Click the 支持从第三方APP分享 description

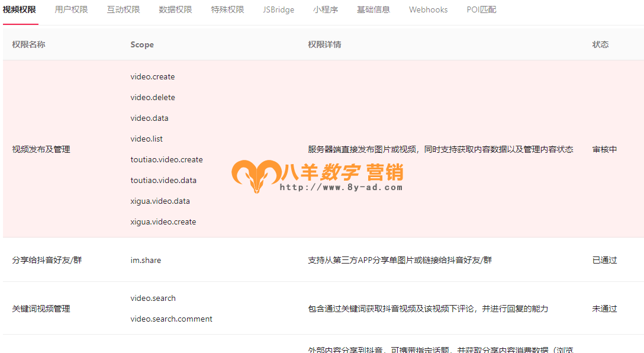pyautogui.click(x=400, y=260)
